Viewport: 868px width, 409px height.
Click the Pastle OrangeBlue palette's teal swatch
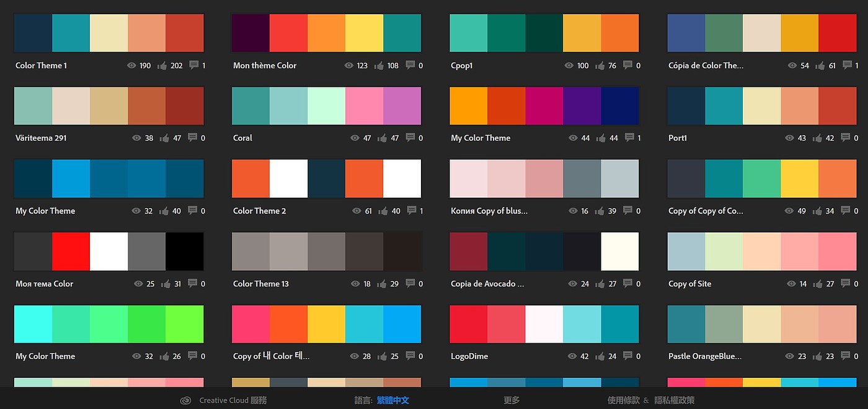686,324
